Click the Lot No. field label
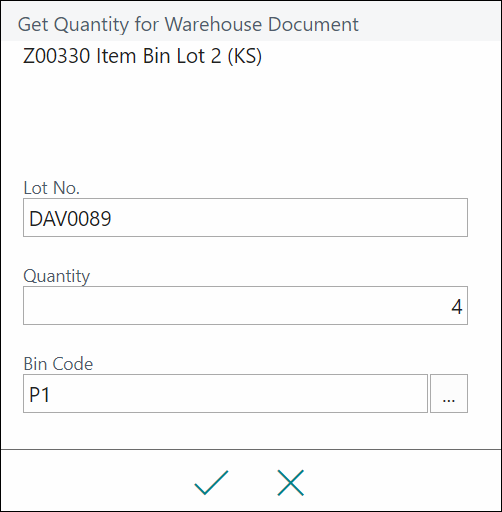 pos(51,188)
